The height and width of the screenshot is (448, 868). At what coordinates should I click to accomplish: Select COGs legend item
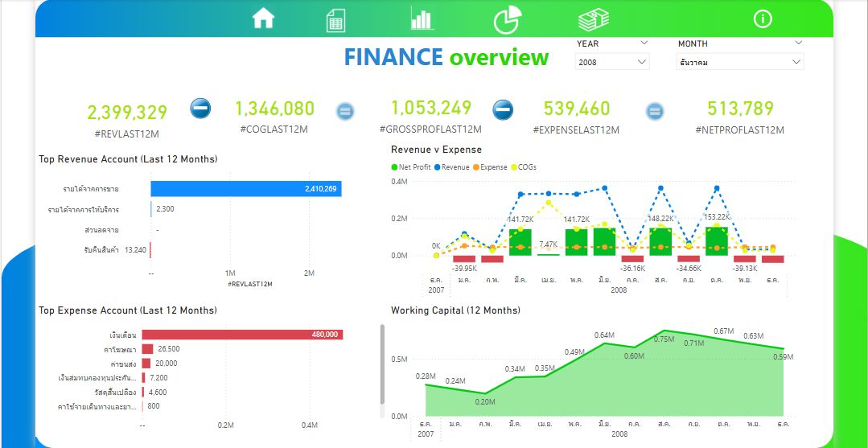525,167
